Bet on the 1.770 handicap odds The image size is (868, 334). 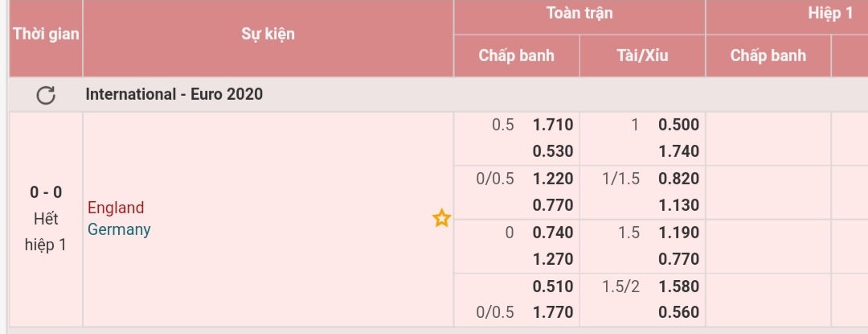[x=553, y=312]
